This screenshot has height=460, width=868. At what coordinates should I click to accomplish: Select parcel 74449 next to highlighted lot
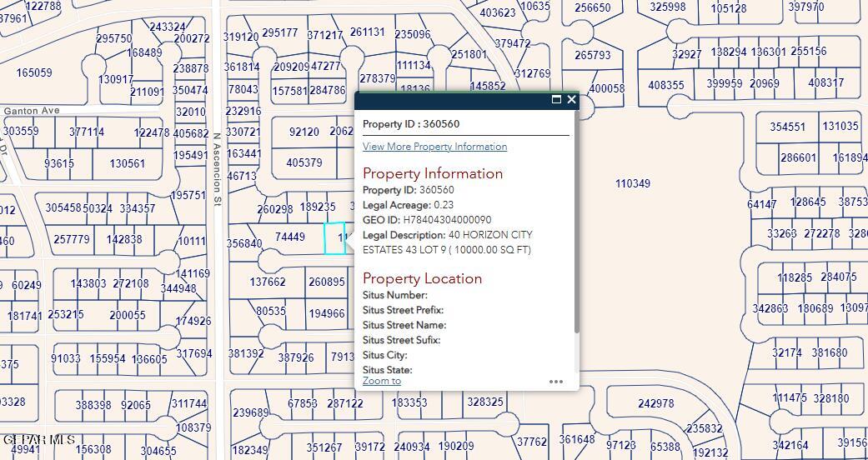(x=290, y=237)
